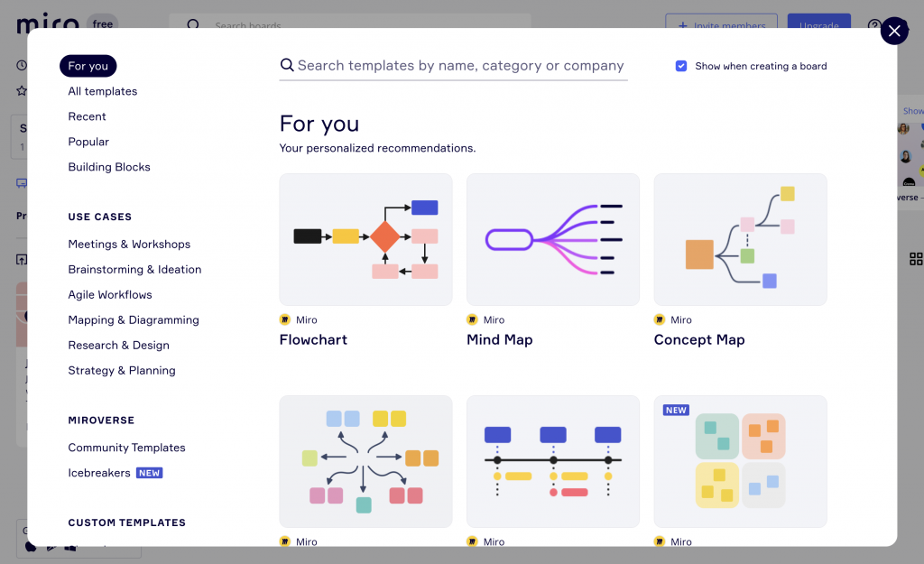Screen dimensions: 924x564
Task: Click Miro author icon above Mind Map
Action: [472, 319]
